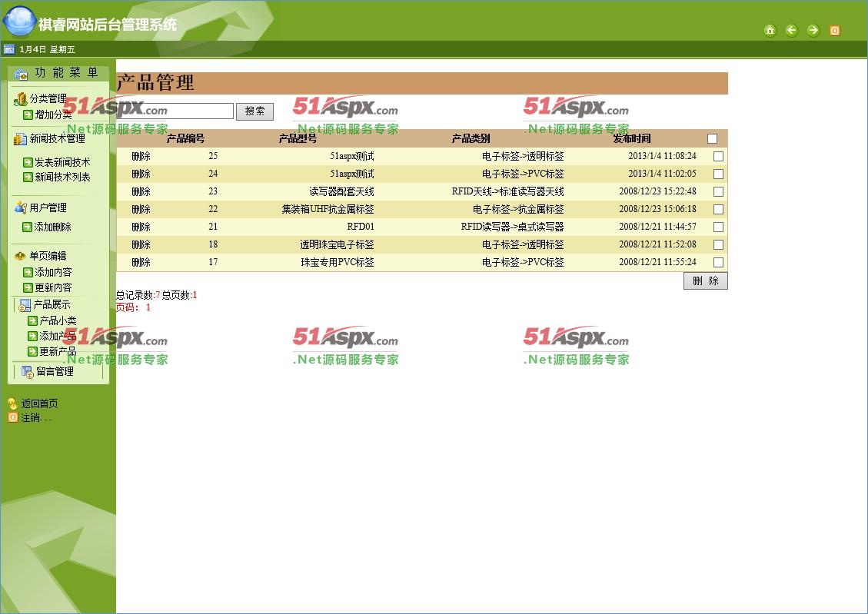Image resolution: width=868 pixels, height=614 pixels.
Task: Check the box for product 23
Action: click(719, 192)
